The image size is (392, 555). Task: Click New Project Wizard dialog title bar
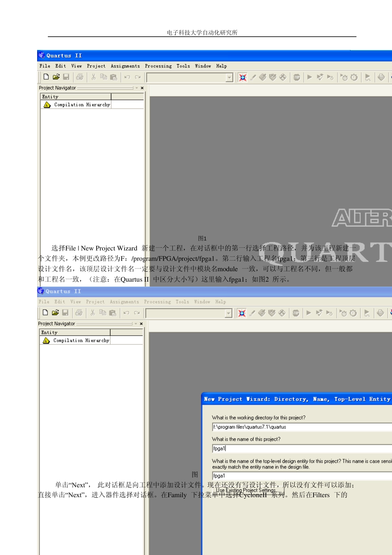tap(297, 399)
